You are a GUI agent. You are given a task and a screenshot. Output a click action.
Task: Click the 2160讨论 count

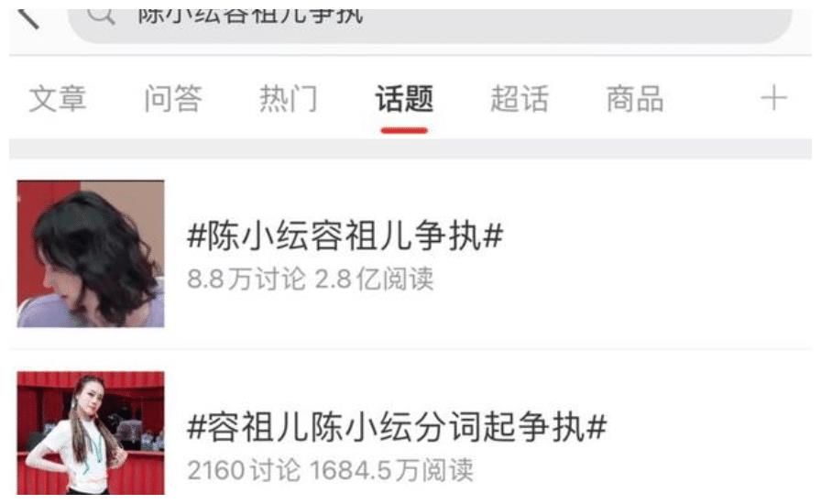click(244, 470)
